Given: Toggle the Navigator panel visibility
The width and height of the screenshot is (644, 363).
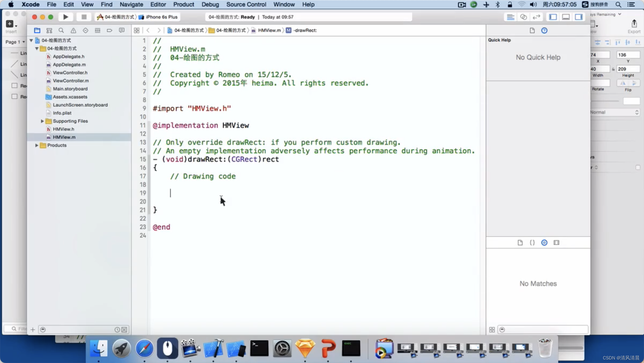Looking at the screenshot, I should (553, 17).
